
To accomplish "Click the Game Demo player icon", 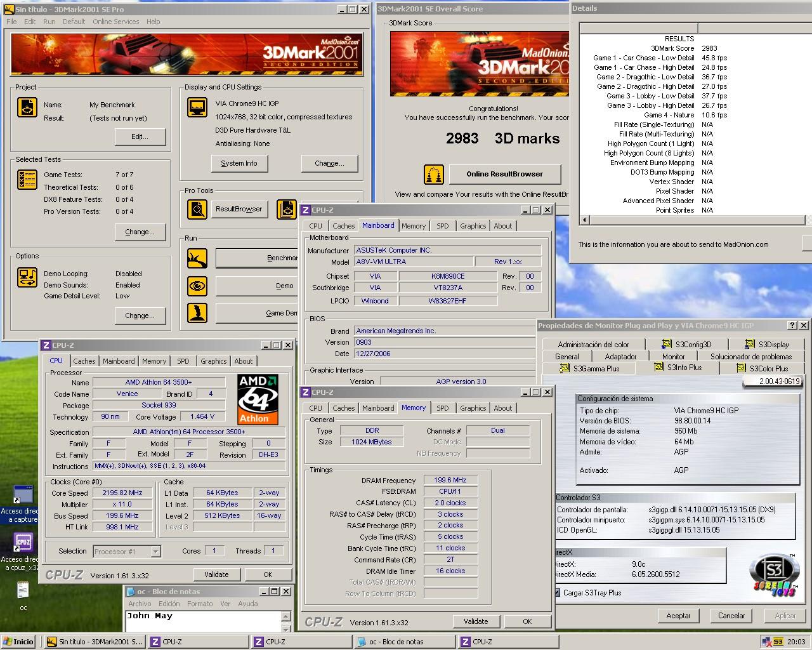I will 197,313.
